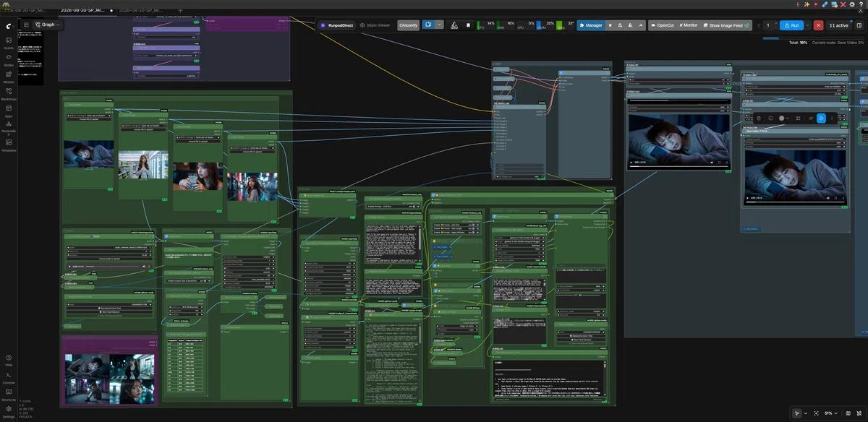Viewport: 868px width, 422px height.
Task: Open the Console panel from the sidebar
Action: click(x=9, y=376)
